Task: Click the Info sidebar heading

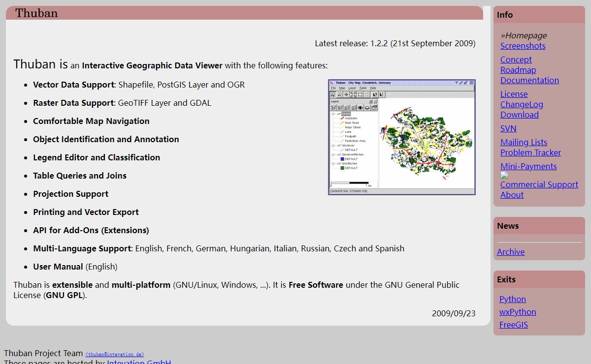Action: coord(505,15)
